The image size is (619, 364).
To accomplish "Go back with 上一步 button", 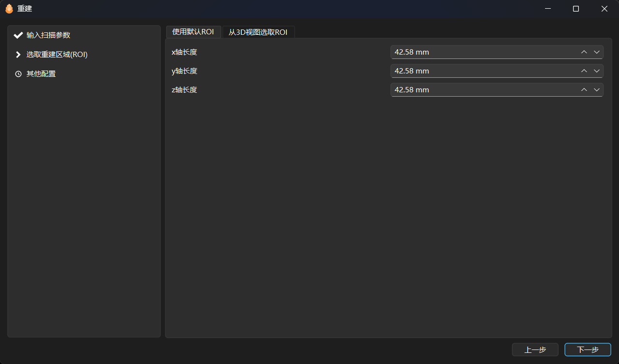I will click(535, 349).
